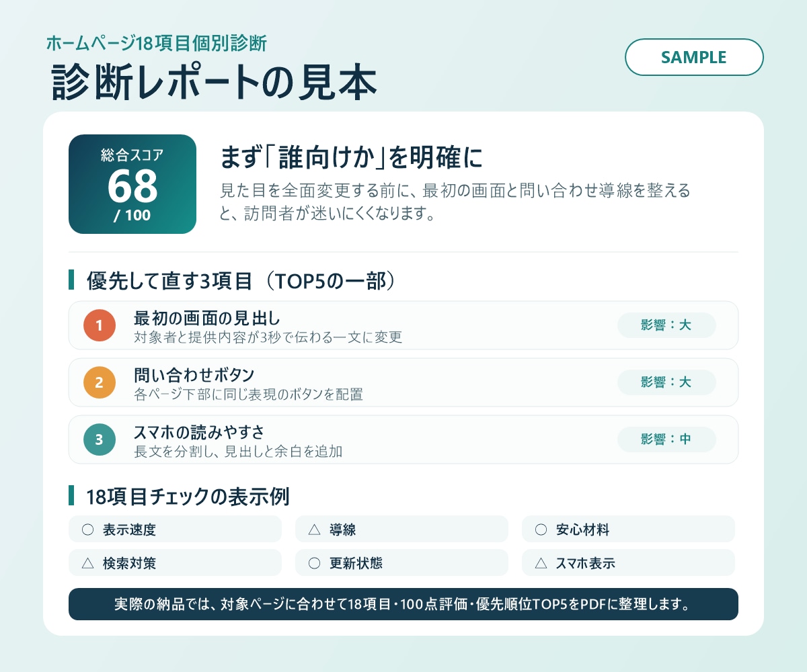Click text 各ページ下部に同じ表現のボタンを配置
This screenshot has width=807, height=672.
(248, 394)
